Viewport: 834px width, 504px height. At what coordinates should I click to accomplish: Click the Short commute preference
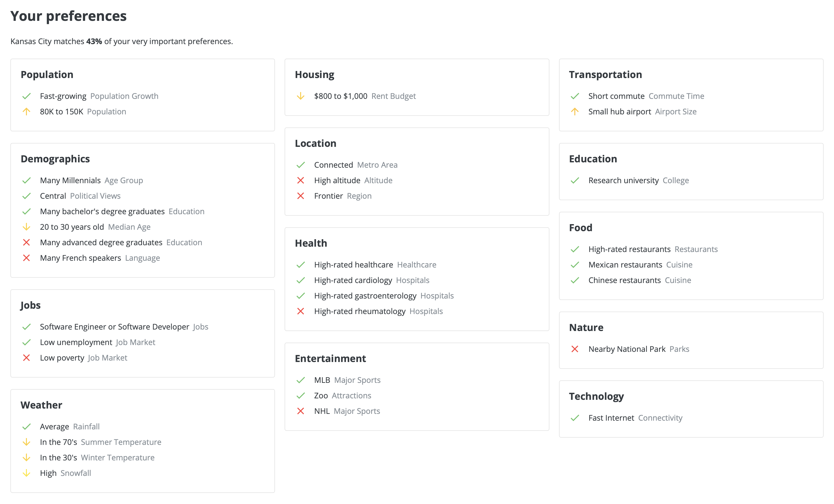coord(616,96)
